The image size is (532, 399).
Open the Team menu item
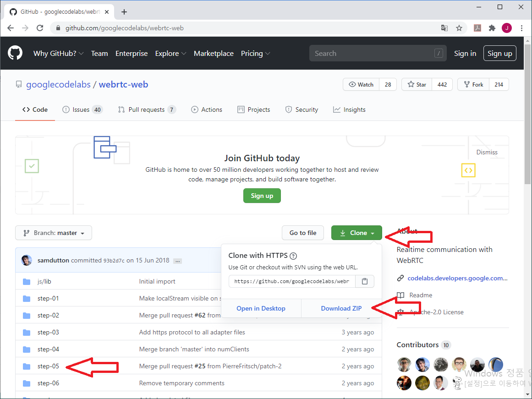pyautogui.click(x=99, y=53)
